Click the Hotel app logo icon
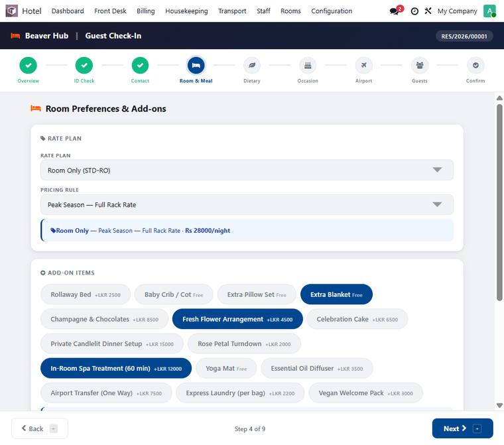Viewport: 504px width, 445px height. point(12,11)
